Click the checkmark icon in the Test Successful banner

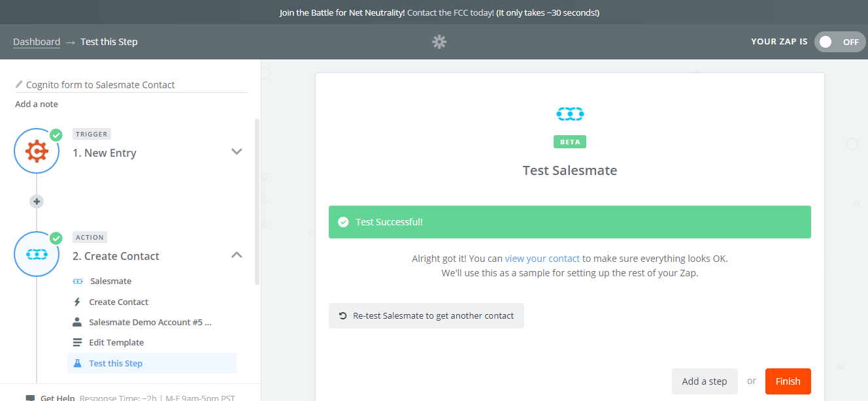click(x=343, y=222)
